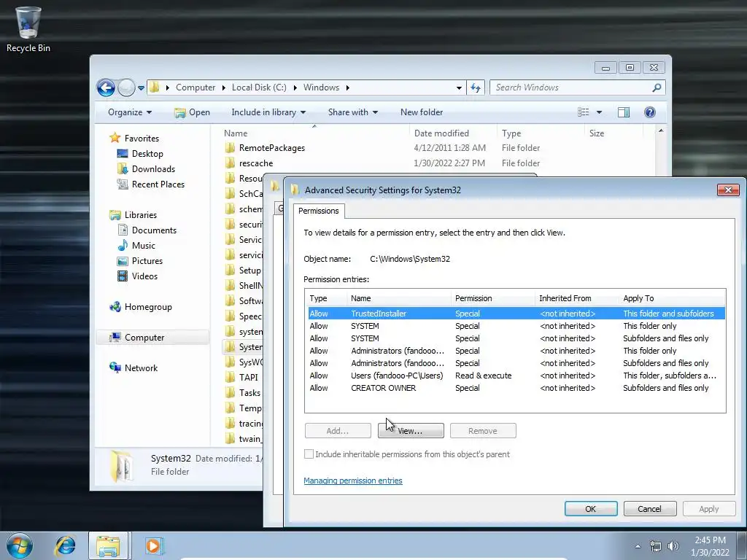Click the View... button

click(x=411, y=430)
